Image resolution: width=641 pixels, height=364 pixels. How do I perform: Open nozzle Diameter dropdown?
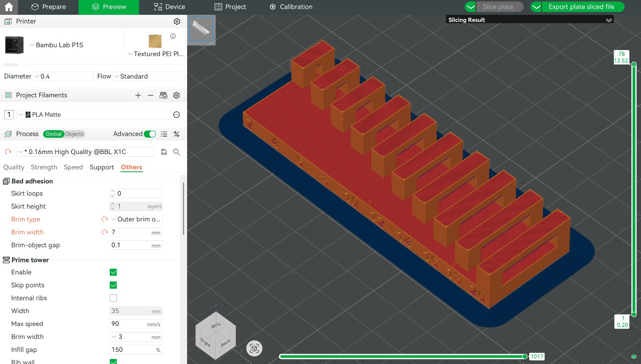click(63, 76)
